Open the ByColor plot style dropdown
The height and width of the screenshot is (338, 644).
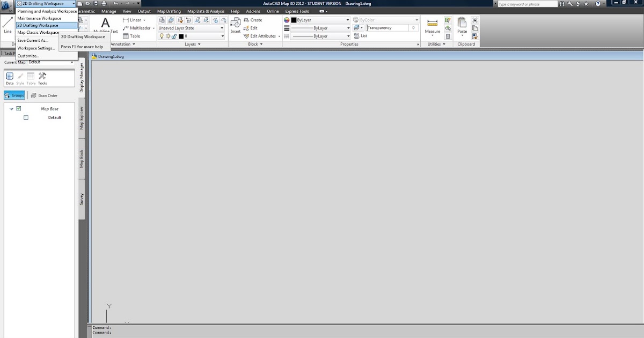389,20
